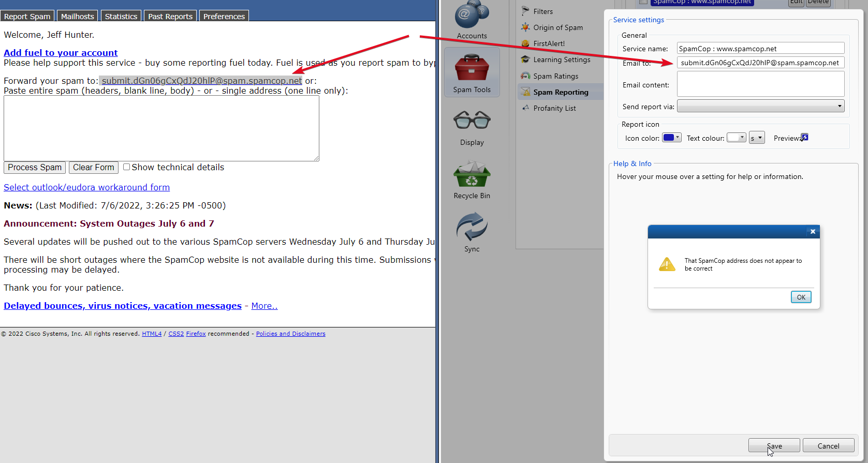This screenshot has width=868, height=463.
Task: Click the yellow warning triangle in the alert
Action: pos(667,264)
